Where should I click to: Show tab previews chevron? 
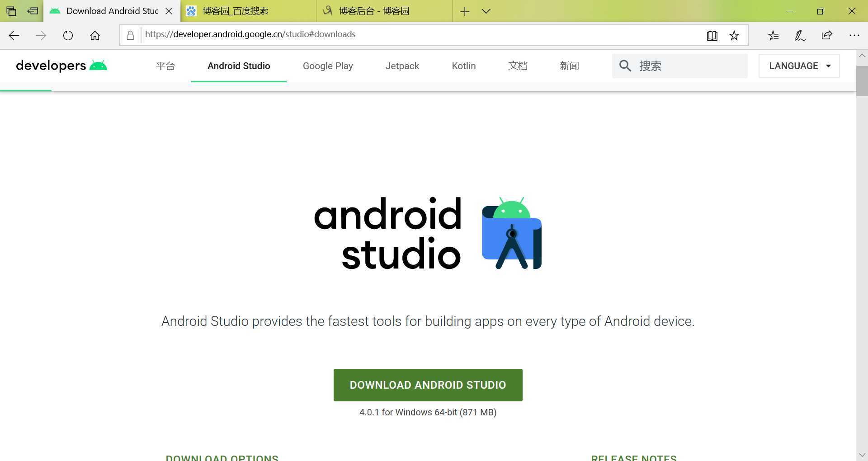point(486,11)
